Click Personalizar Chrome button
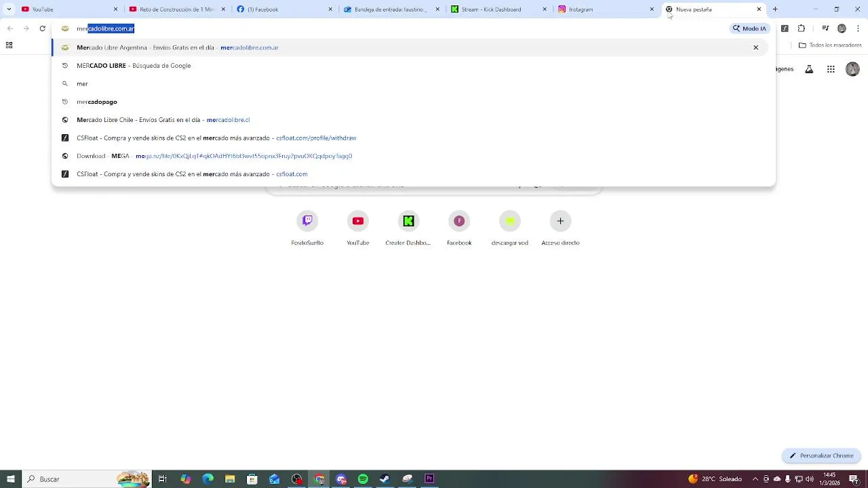 pos(821,455)
